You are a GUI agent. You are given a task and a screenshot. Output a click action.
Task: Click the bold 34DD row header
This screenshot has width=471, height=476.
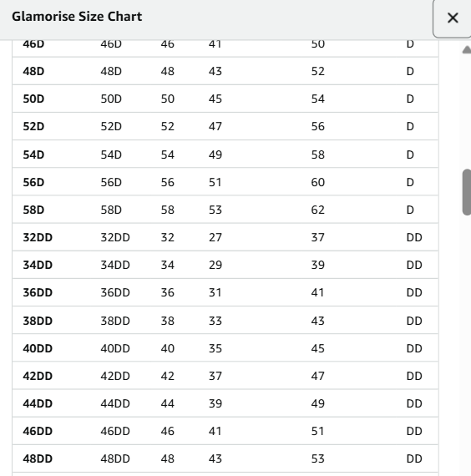tap(38, 265)
